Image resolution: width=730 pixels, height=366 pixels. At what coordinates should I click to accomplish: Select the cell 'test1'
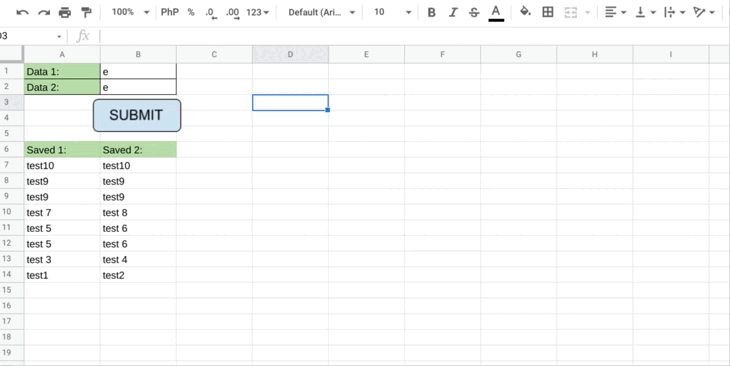62,275
